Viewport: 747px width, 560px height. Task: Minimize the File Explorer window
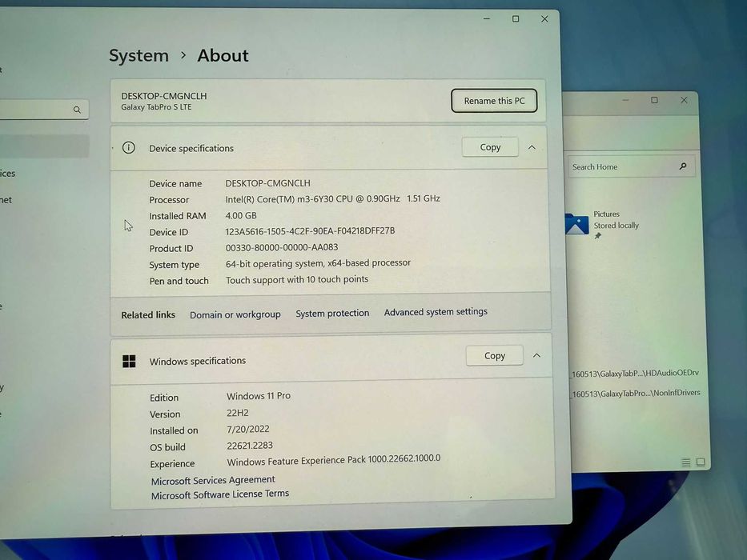(625, 100)
